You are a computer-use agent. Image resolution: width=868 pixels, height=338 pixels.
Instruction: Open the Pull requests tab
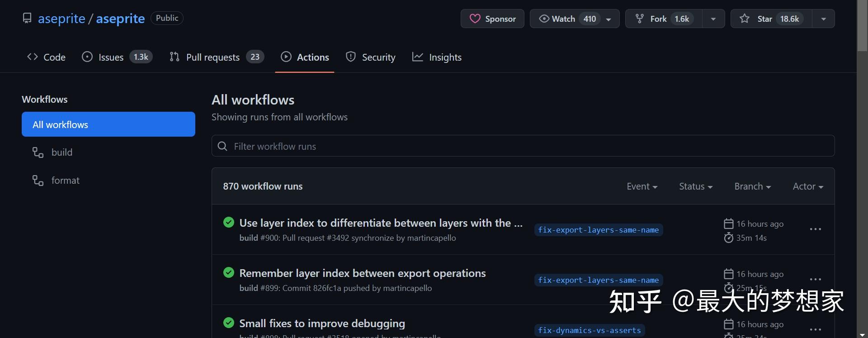click(217, 57)
